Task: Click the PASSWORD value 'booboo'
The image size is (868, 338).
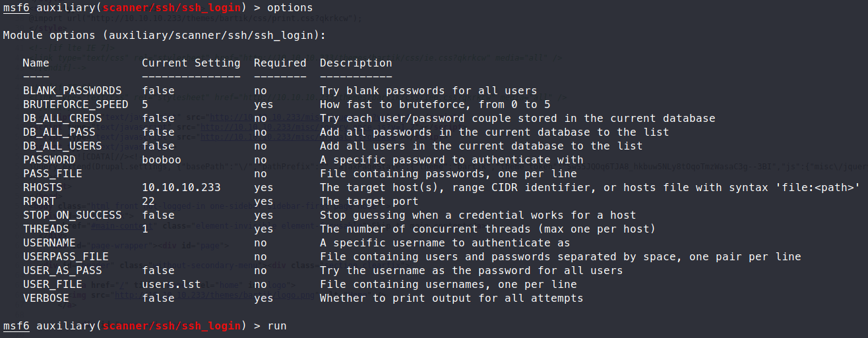Action: pos(162,160)
